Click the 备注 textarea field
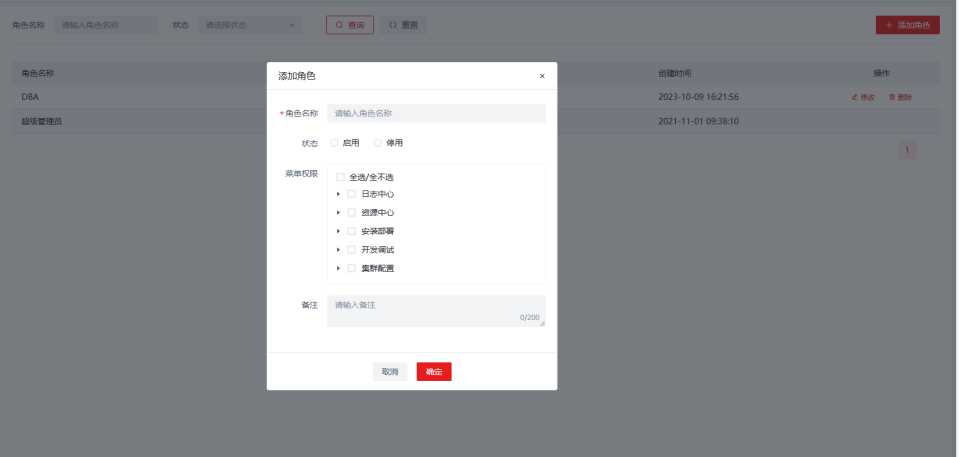 pyautogui.click(x=436, y=310)
